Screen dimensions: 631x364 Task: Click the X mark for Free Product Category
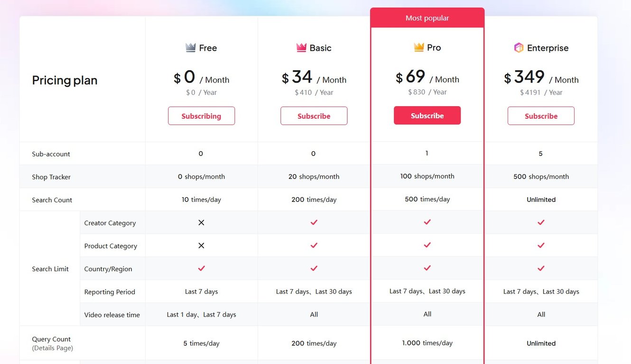click(201, 246)
